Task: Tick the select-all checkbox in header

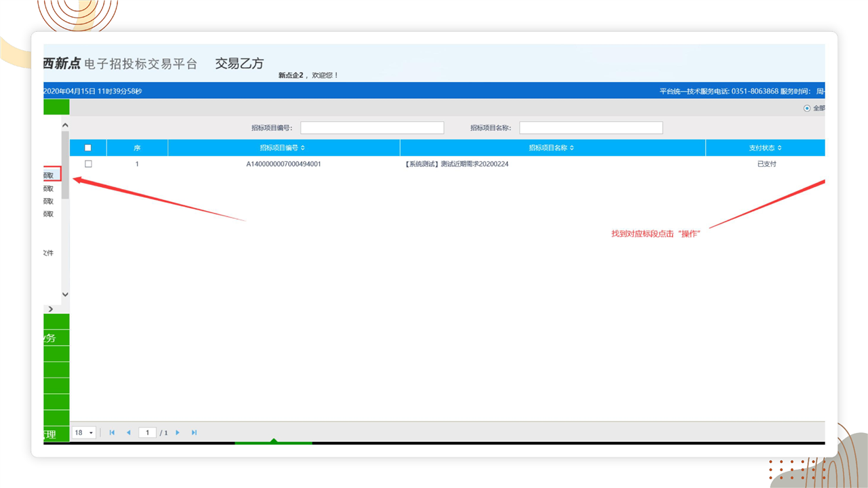Action: (88, 148)
